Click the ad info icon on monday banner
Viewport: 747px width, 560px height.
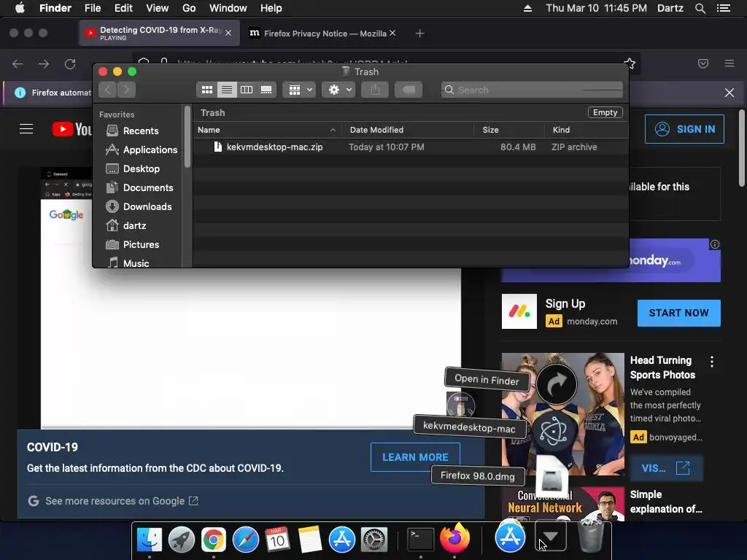[715, 244]
